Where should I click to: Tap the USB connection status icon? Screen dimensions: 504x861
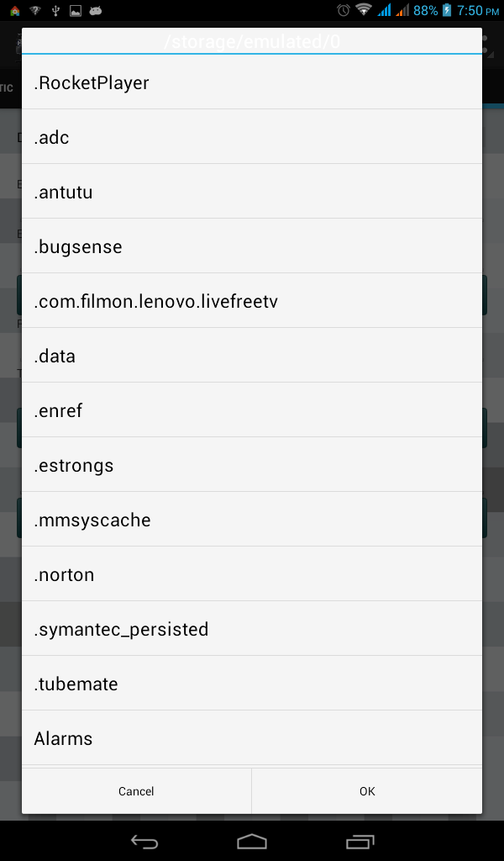coord(55,10)
